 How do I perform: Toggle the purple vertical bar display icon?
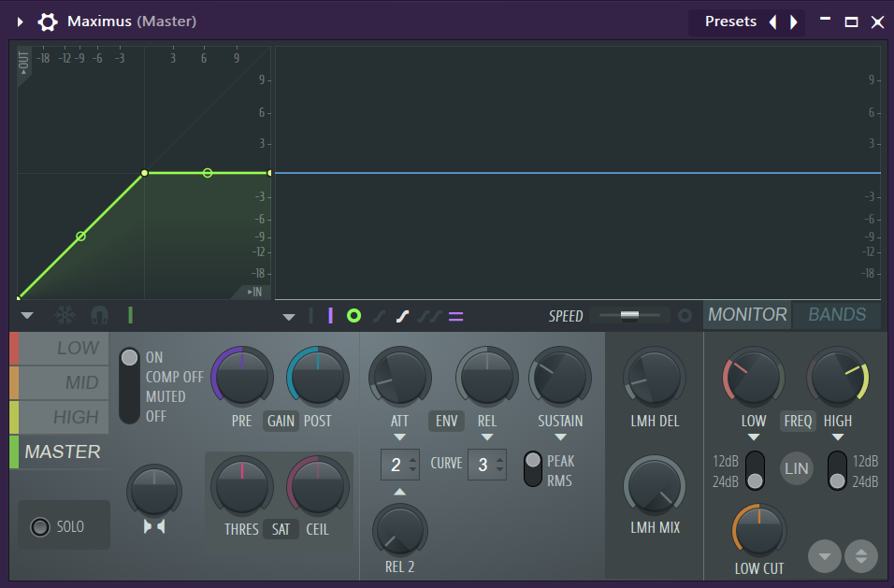[x=331, y=316]
